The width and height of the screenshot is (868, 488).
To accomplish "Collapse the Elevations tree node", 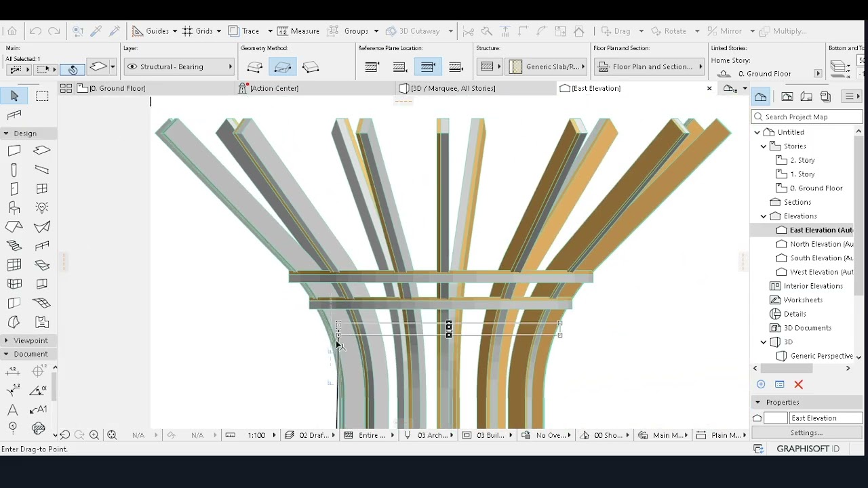I will coord(764,216).
